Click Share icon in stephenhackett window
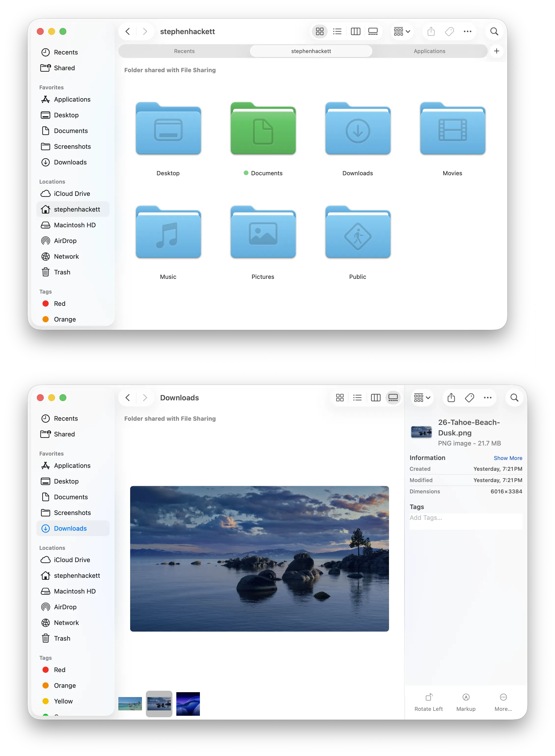This screenshot has height=756, width=555. pyautogui.click(x=431, y=32)
